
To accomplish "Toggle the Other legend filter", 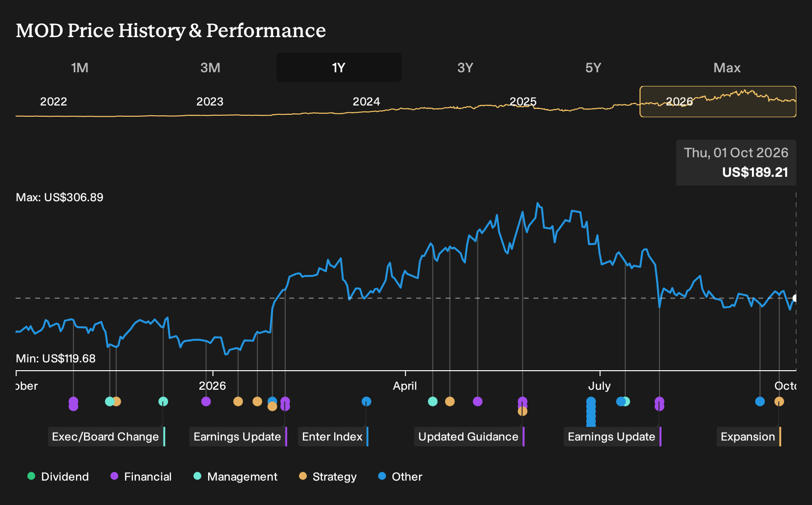I will 400,476.
